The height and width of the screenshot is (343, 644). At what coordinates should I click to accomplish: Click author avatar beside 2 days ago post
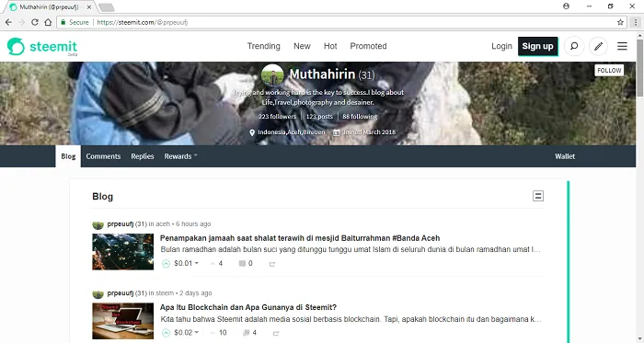(x=98, y=293)
